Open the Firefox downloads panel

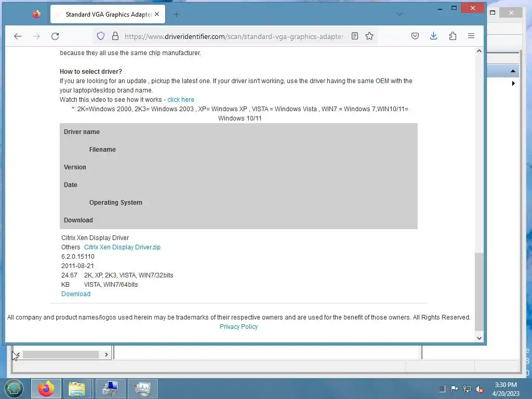434,36
